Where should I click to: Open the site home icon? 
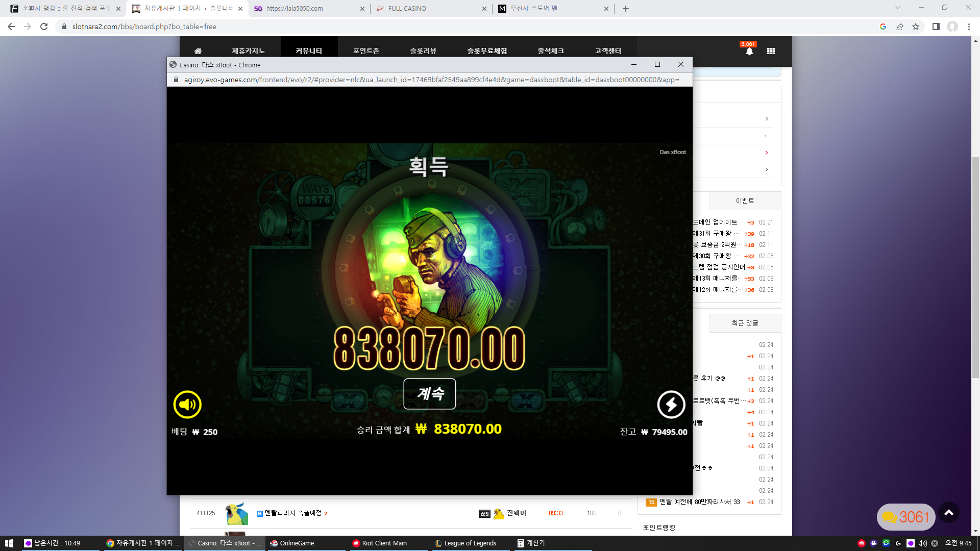(x=198, y=51)
